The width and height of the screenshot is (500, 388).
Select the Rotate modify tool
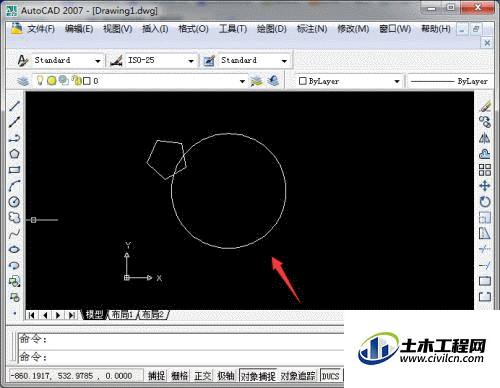coord(485,202)
